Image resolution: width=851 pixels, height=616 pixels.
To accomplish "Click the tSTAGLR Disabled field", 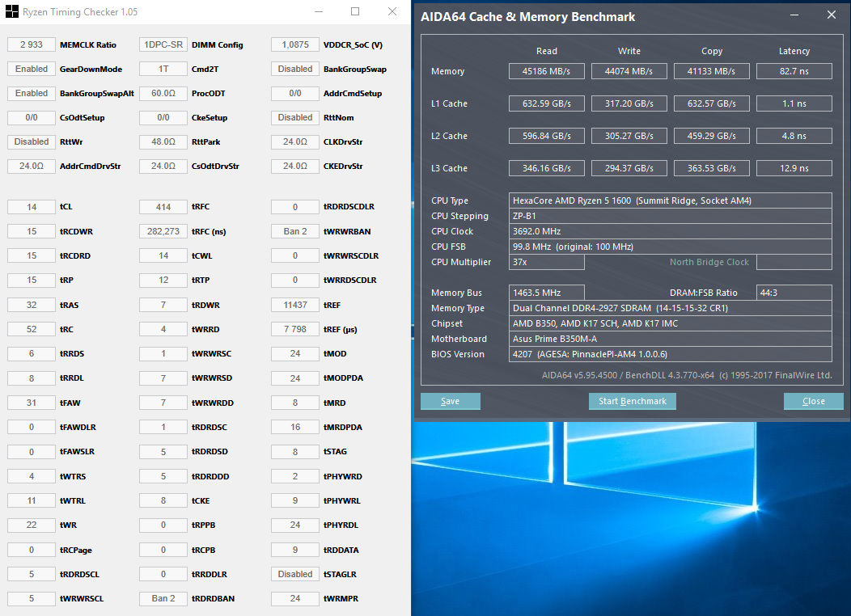I will pyautogui.click(x=295, y=574).
